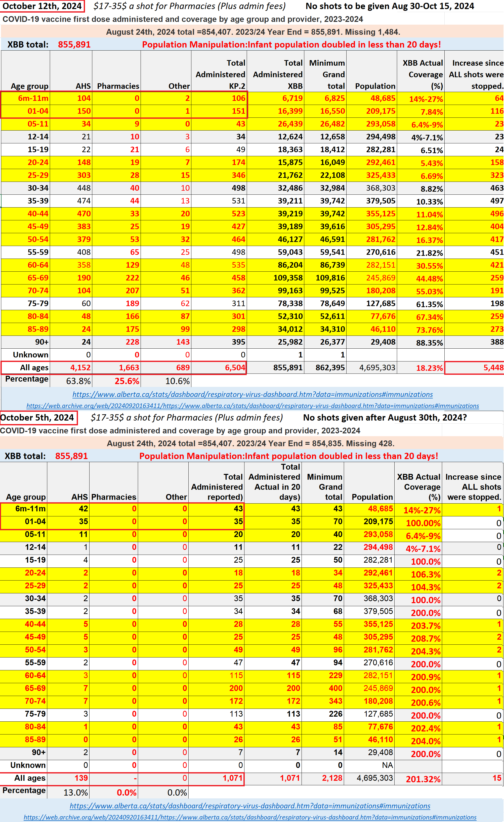Select the 'October 12th, 2024' date cell
504x822 pixels.
tap(42, 6)
